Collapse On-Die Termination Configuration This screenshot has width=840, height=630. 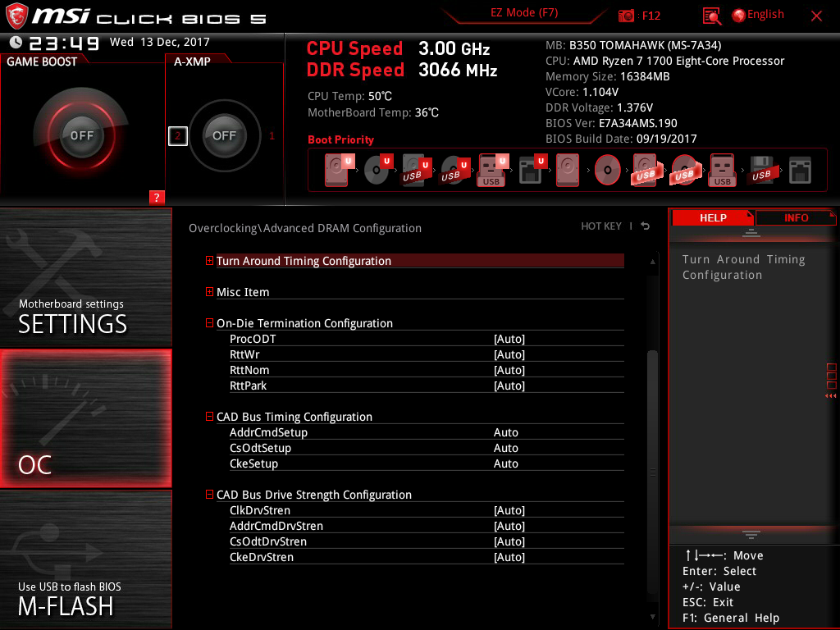point(209,322)
